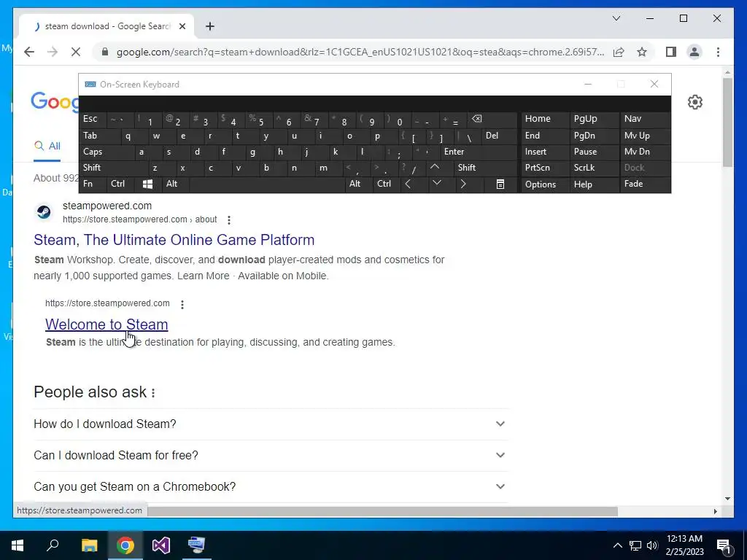Open taskbar search magnifier

click(53, 545)
